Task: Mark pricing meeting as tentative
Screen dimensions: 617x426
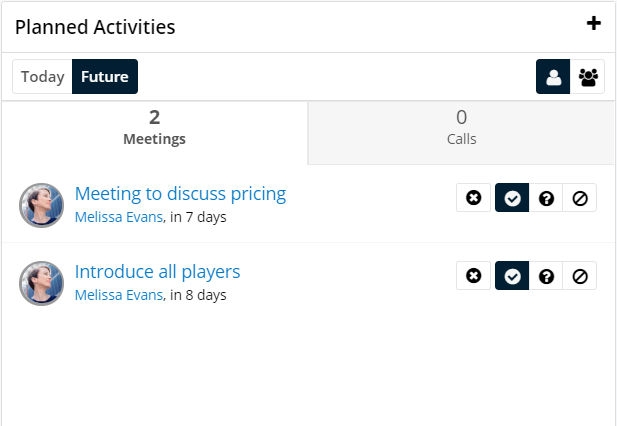Action: pyautogui.click(x=546, y=197)
